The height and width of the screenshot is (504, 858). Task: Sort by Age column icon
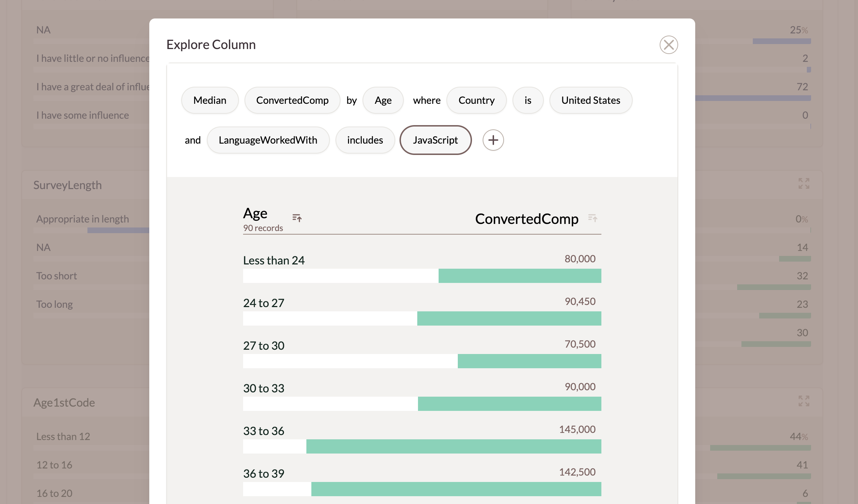(x=297, y=218)
